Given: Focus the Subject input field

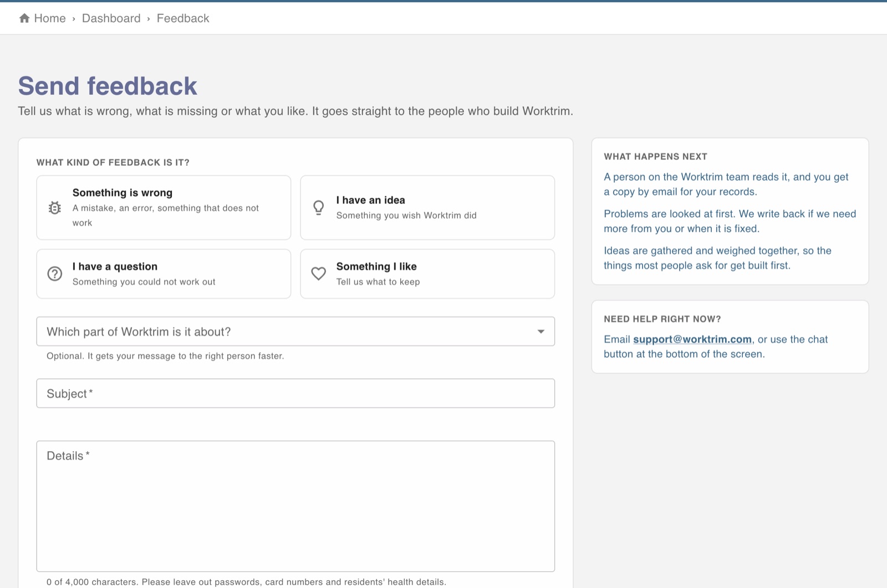Looking at the screenshot, I should point(295,393).
